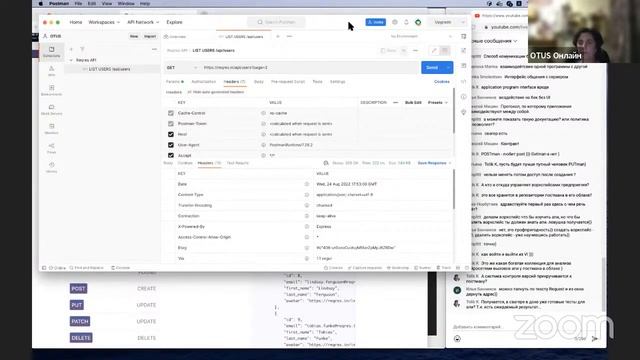Switch to the Authorization request tab
Screen dimensions: 640x360
[x=203, y=82]
